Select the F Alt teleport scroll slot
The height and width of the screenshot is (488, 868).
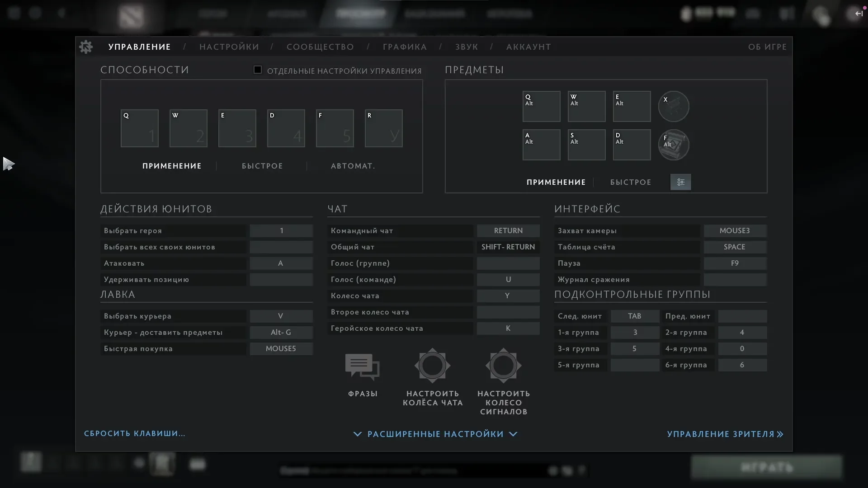click(673, 145)
